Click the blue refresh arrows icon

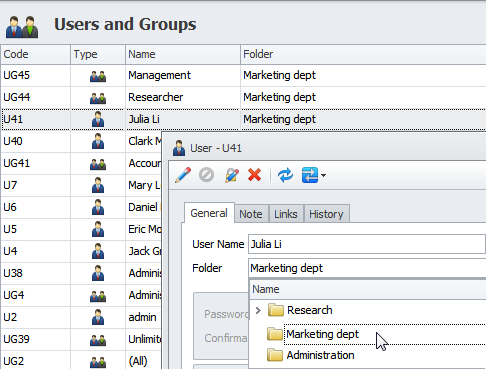coord(285,175)
